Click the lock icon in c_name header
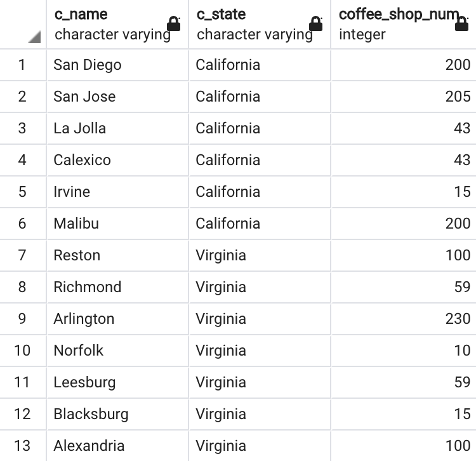 point(174,23)
